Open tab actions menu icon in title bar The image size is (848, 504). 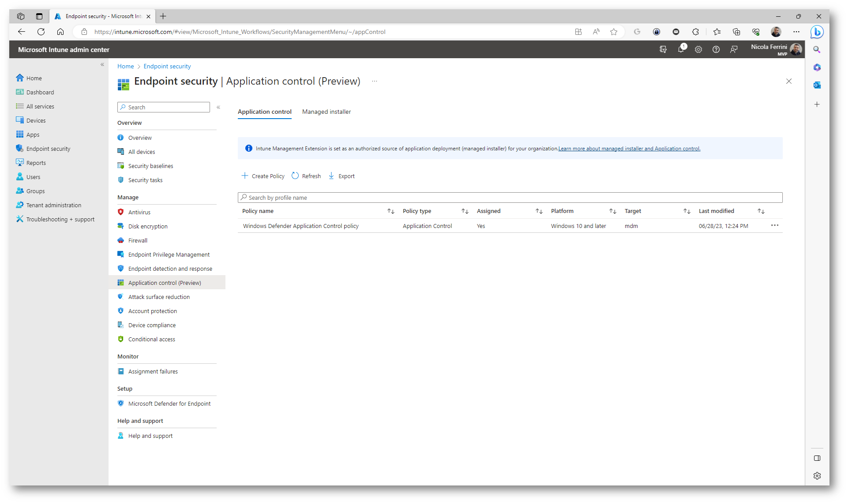39,16
